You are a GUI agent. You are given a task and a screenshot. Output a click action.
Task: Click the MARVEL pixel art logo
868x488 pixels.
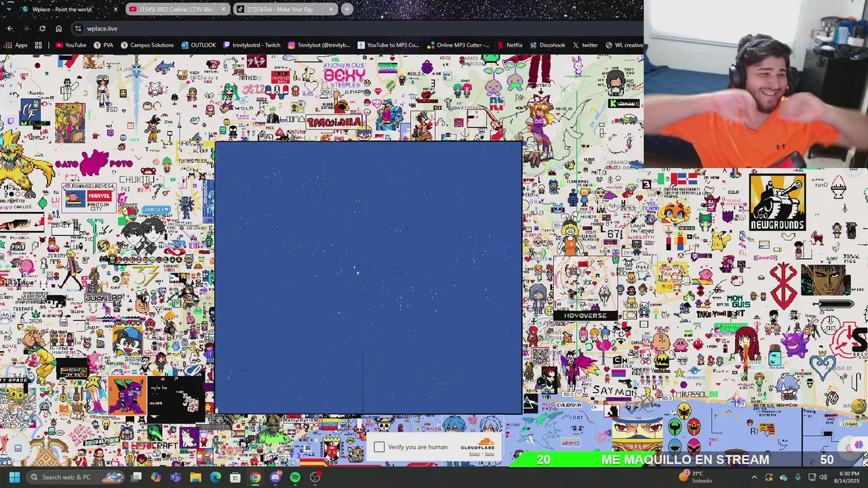pyautogui.click(x=99, y=197)
